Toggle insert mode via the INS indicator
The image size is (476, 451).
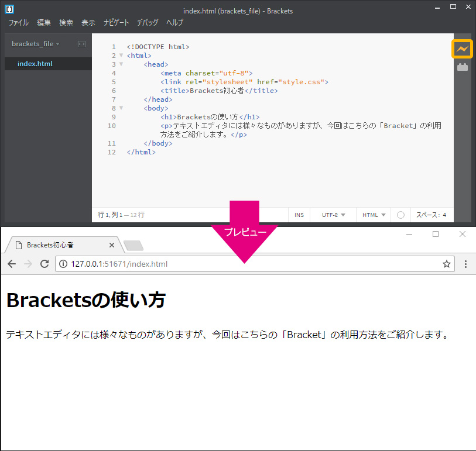coord(299,215)
